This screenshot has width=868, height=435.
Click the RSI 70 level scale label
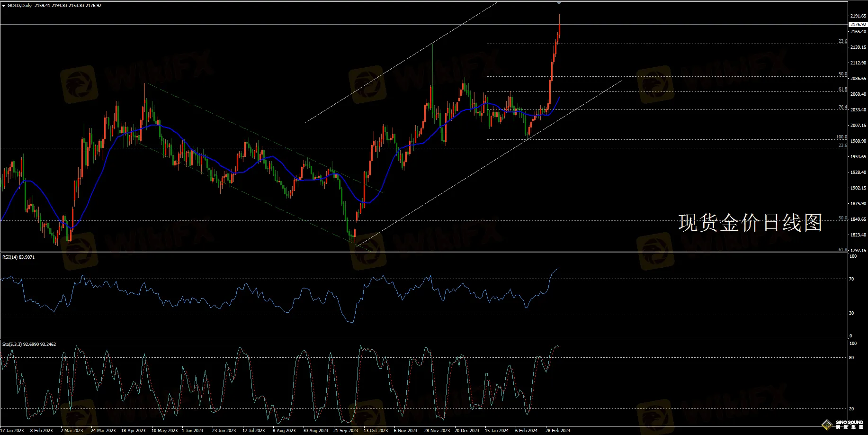[851, 279]
